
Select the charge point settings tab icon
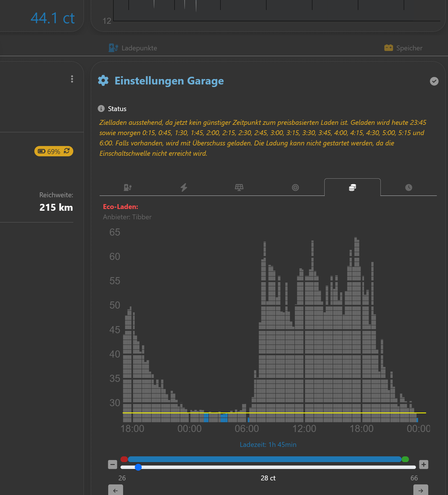pyautogui.click(x=127, y=188)
